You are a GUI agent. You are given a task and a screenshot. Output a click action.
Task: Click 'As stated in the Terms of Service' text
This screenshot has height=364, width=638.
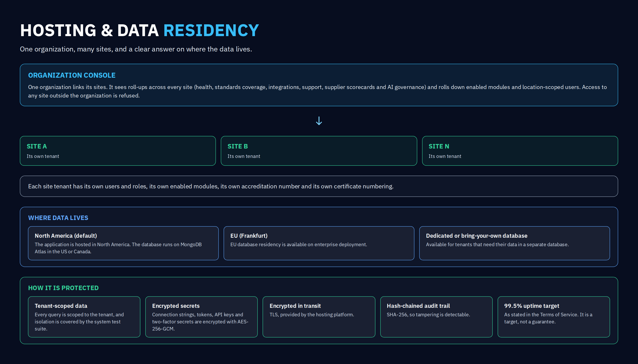(548, 318)
